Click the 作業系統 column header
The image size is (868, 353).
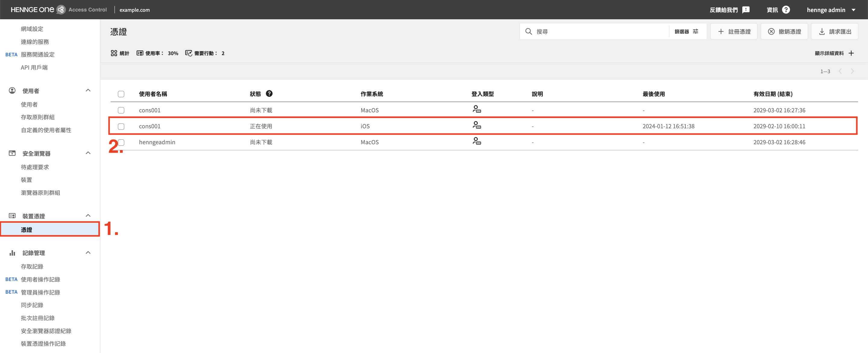pos(372,94)
